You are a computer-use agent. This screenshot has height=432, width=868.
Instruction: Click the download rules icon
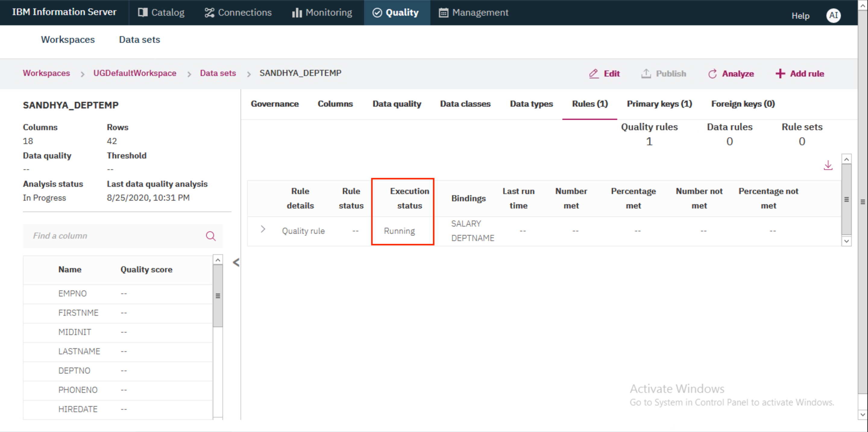[x=828, y=165]
